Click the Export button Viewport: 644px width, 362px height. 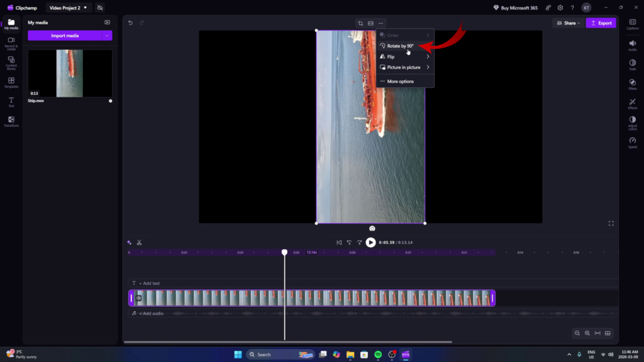click(x=601, y=22)
